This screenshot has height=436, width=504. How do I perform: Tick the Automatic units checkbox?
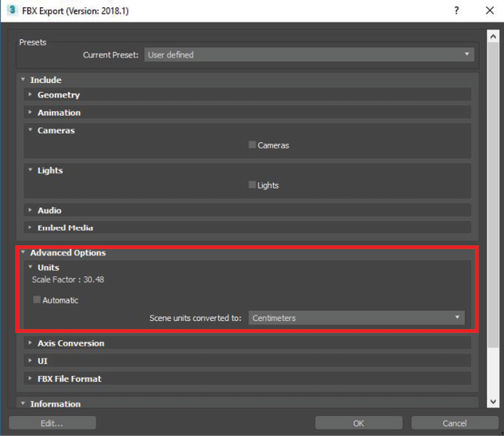pos(37,299)
